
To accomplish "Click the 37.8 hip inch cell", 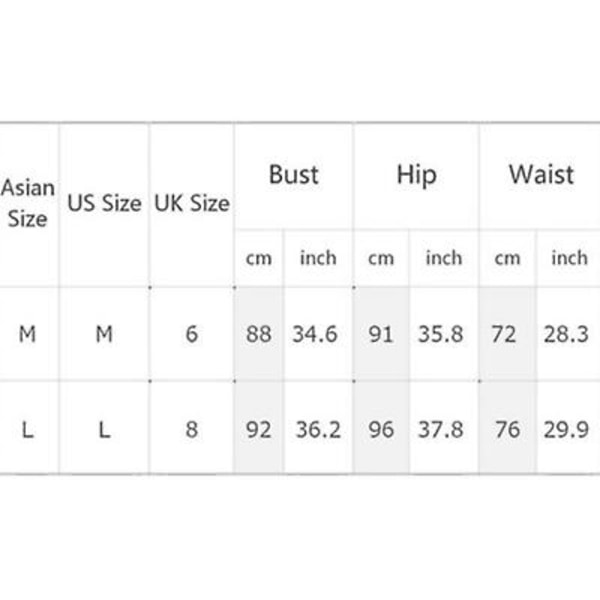I will coord(443,429).
